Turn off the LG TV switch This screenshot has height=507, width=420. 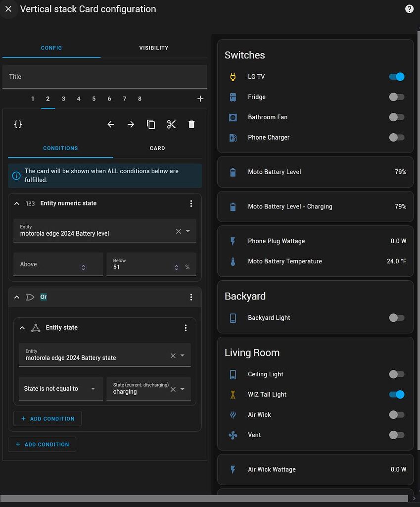396,76
